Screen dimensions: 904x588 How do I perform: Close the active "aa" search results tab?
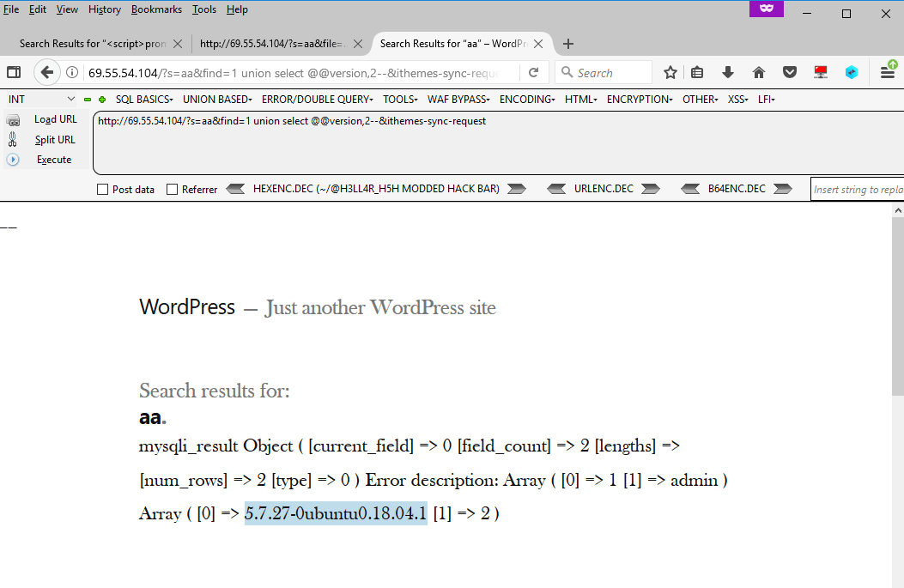tap(538, 44)
